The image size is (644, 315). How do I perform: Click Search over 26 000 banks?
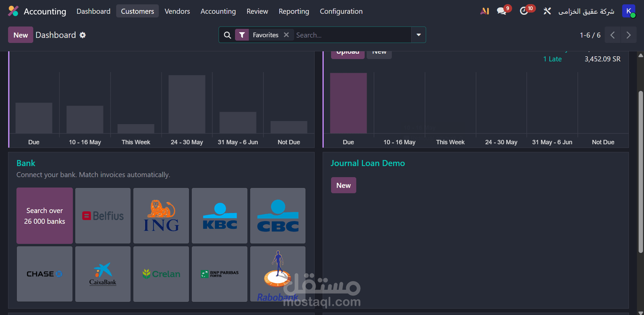coord(45,216)
